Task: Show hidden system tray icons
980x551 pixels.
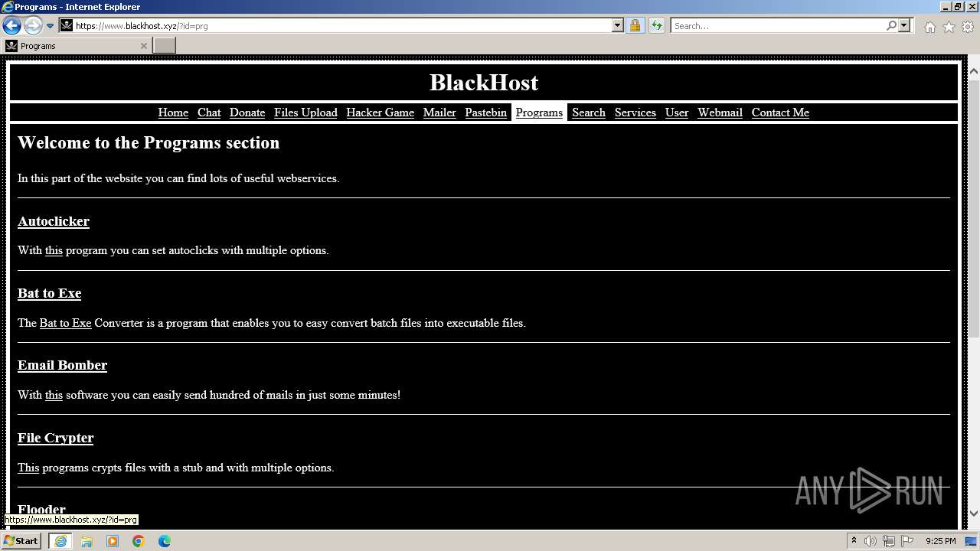Action: [854, 541]
